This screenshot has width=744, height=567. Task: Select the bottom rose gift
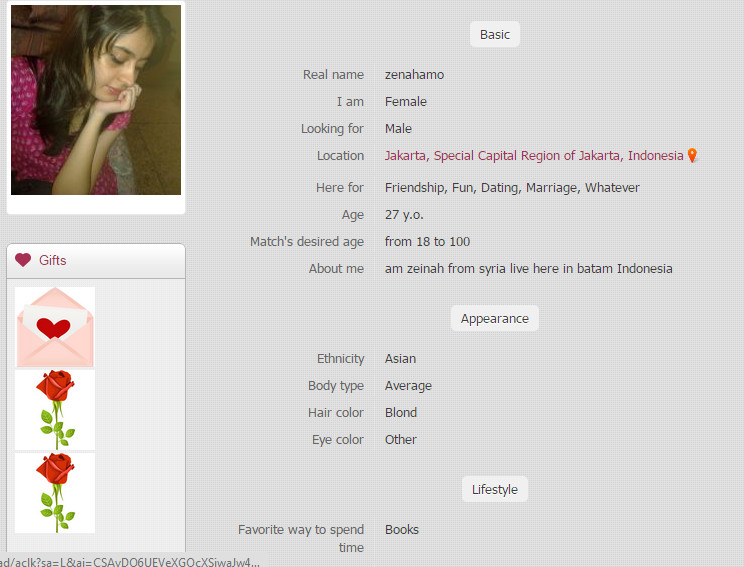pos(55,493)
